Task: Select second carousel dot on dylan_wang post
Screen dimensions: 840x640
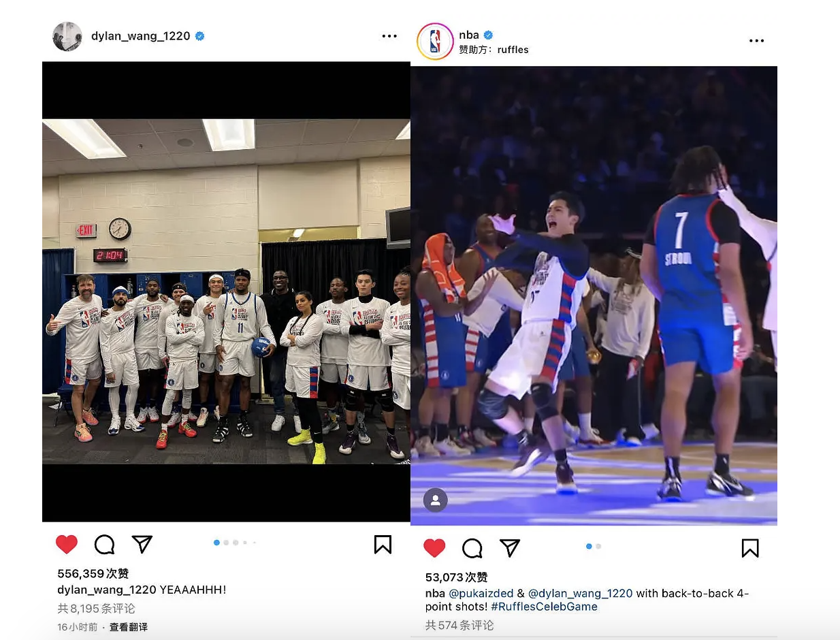Action: coord(226,543)
